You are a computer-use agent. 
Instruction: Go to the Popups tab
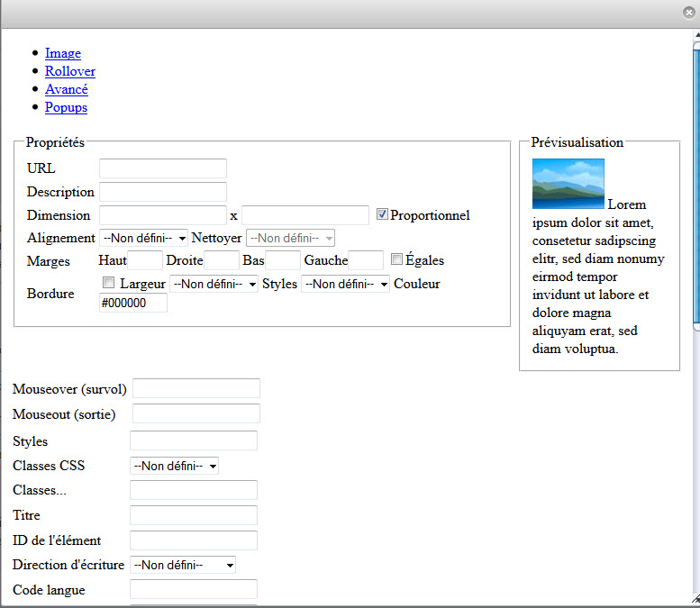click(66, 107)
